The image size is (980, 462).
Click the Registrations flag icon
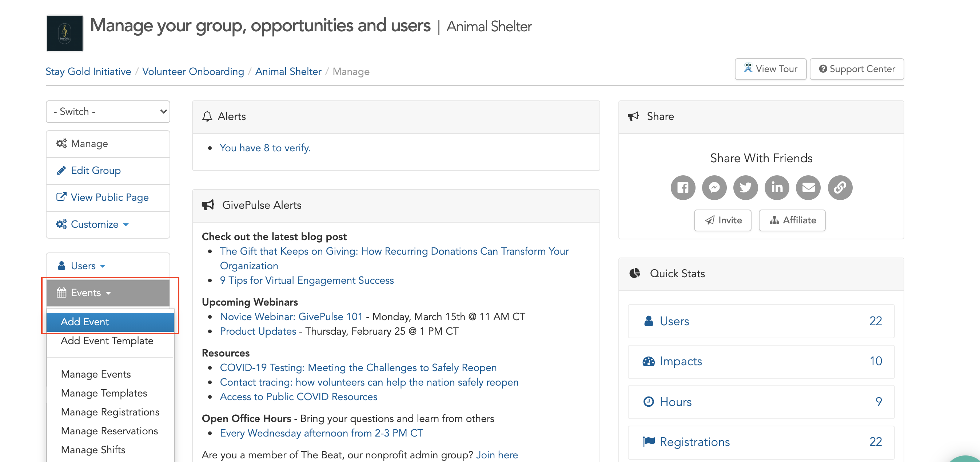tap(649, 442)
